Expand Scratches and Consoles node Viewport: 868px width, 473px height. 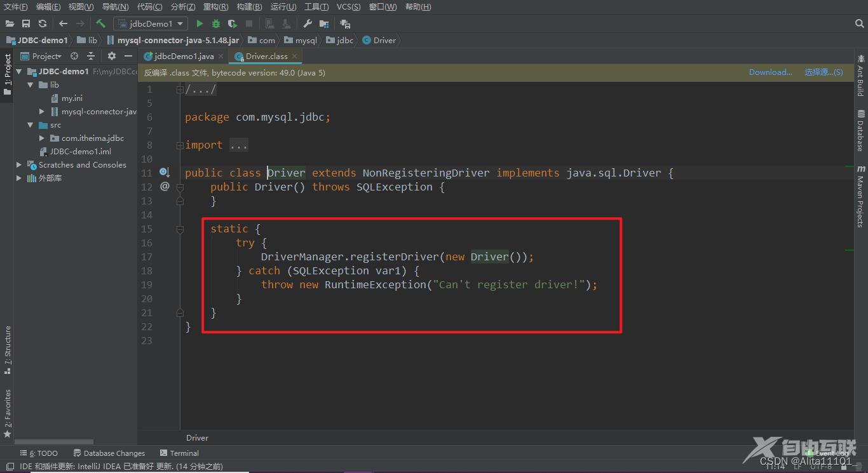tap(19, 165)
